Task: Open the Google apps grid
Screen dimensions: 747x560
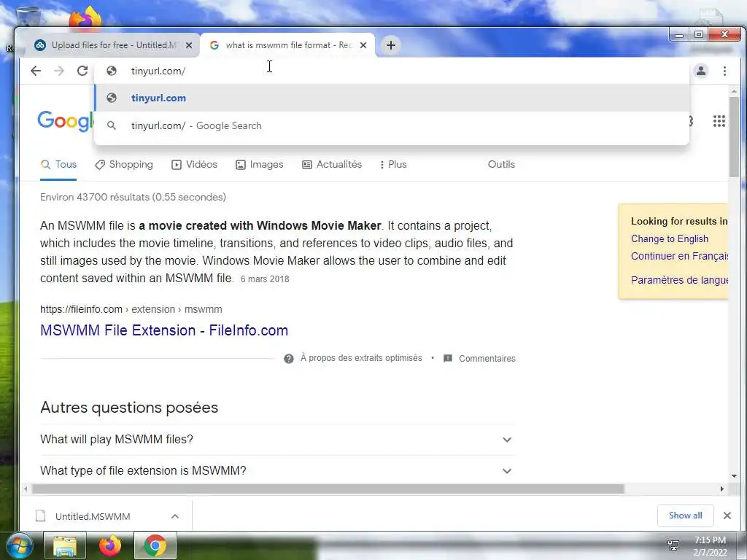Action: [x=719, y=122]
